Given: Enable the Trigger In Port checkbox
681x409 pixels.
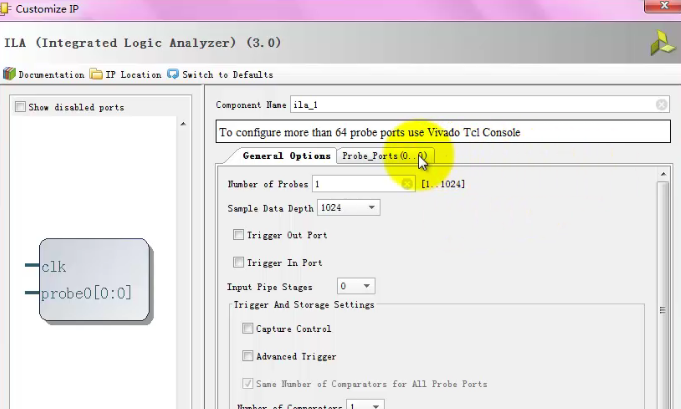Looking at the screenshot, I should pos(238,262).
